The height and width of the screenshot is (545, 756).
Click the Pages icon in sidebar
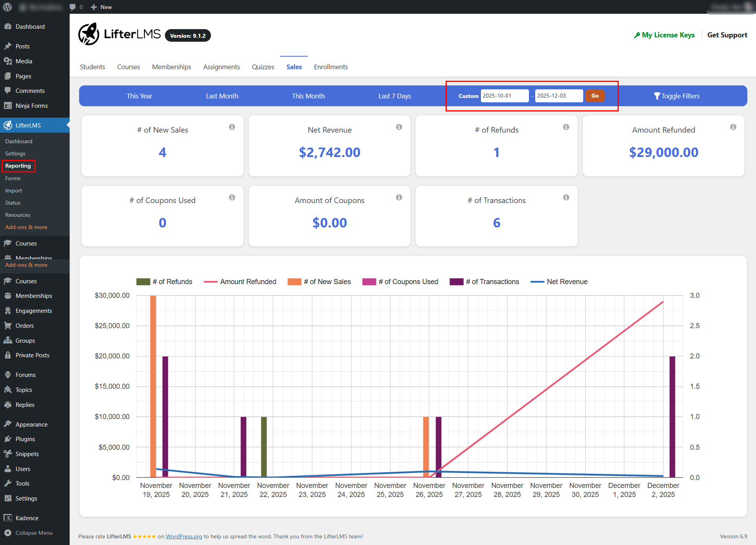point(8,76)
